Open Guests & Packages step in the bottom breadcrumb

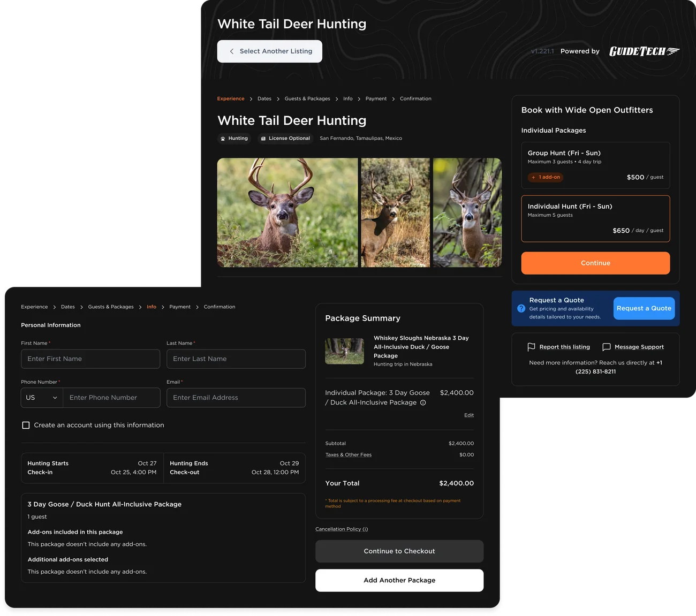coord(111,307)
